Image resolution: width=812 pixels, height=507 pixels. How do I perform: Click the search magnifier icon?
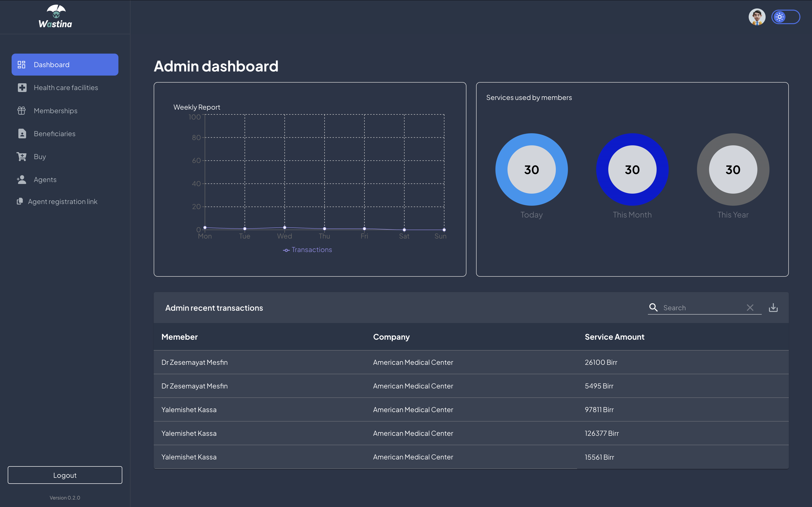pos(653,308)
